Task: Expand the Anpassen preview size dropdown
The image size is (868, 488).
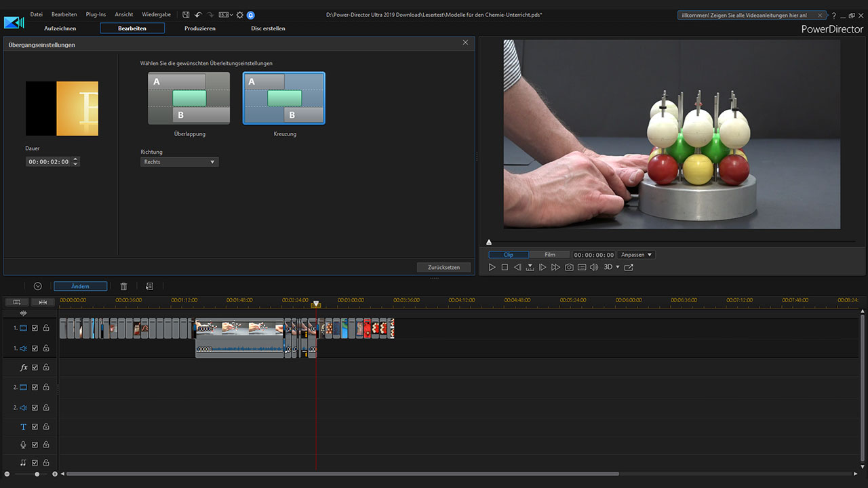Action: (x=637, y=255)
